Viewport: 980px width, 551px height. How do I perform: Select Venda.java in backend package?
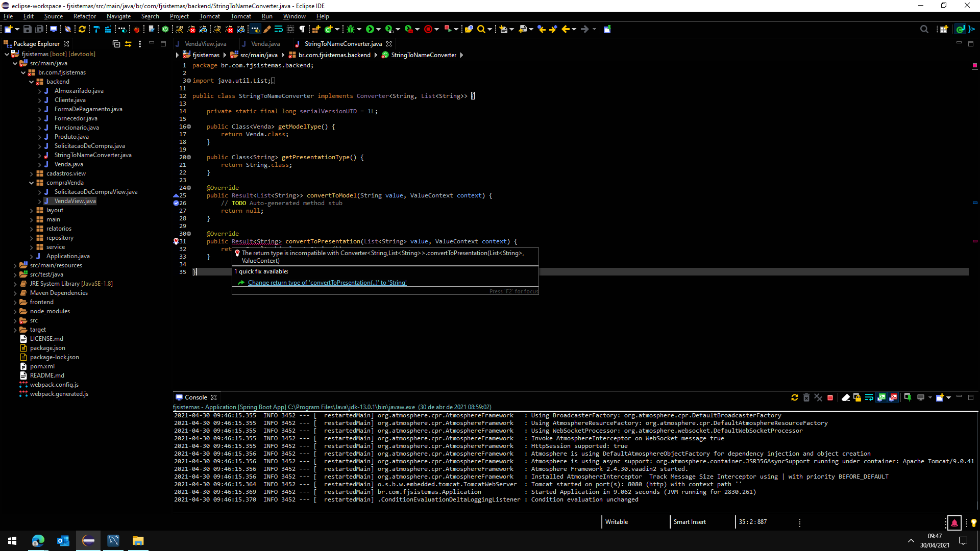click(69, 164)
